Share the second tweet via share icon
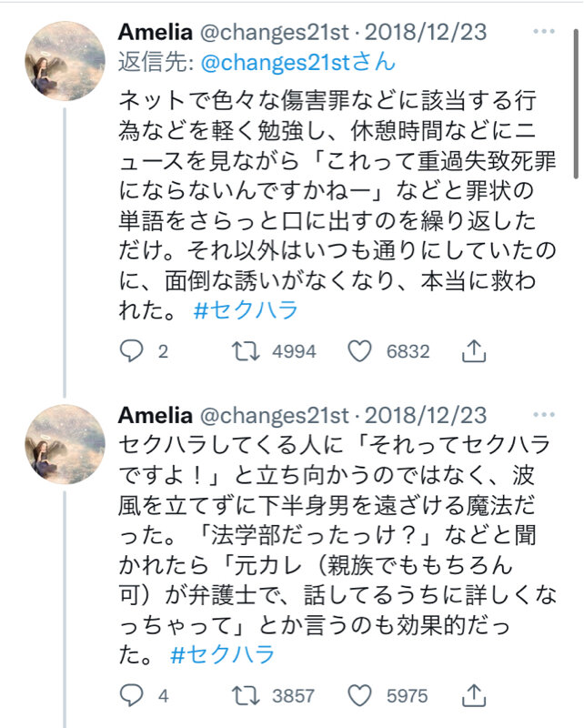584x728 pixels. (473, 696)
